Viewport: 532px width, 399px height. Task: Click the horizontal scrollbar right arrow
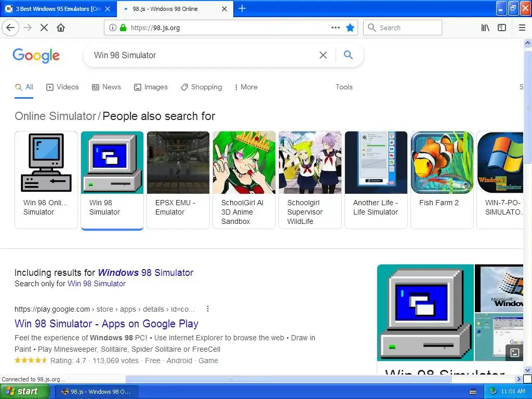click(x=518, y=379)
